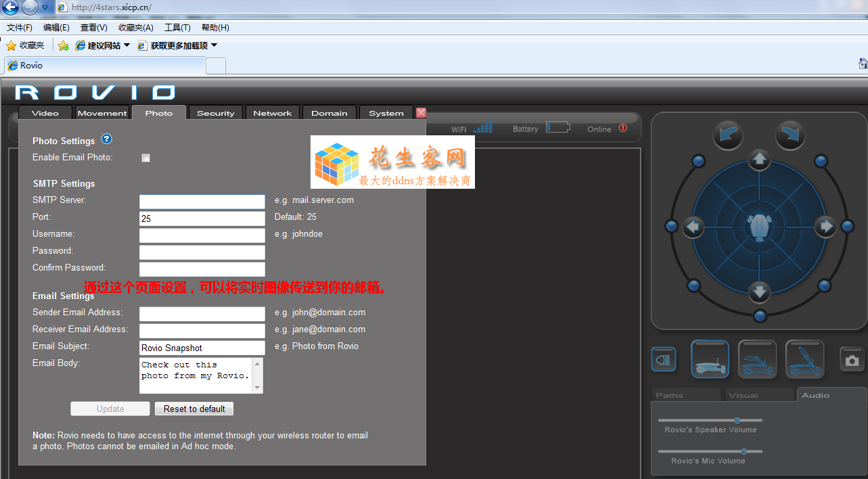
Task: Open the 收藏夹 favorites star button
Action: (x=25, y=45)
